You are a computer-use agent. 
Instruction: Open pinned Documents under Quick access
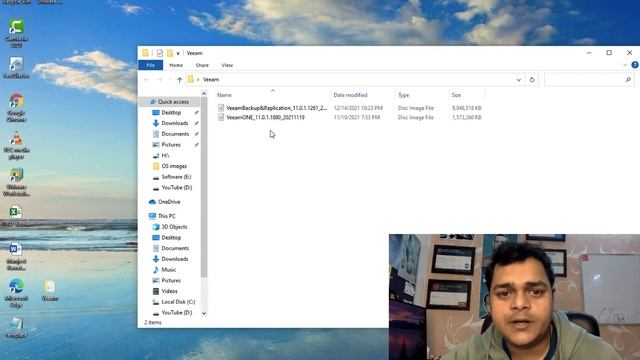point(175,134)
